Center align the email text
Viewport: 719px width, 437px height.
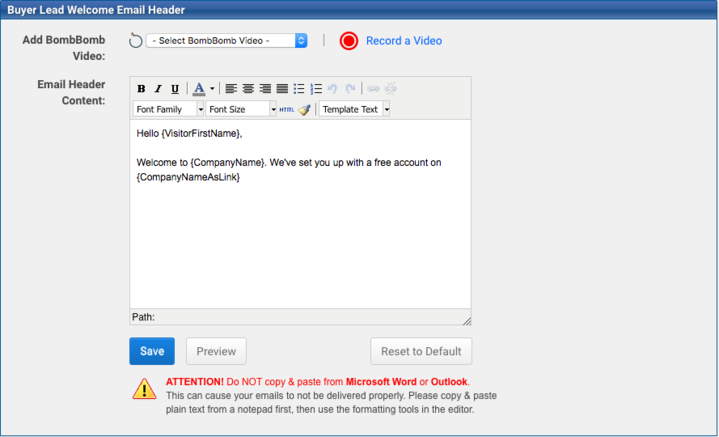(248, 89)
